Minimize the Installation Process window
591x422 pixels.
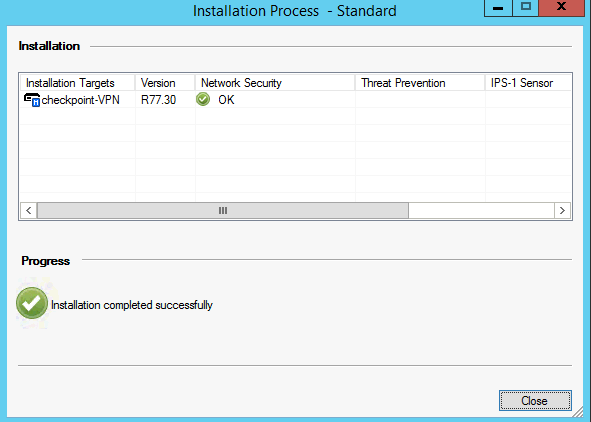498,8
